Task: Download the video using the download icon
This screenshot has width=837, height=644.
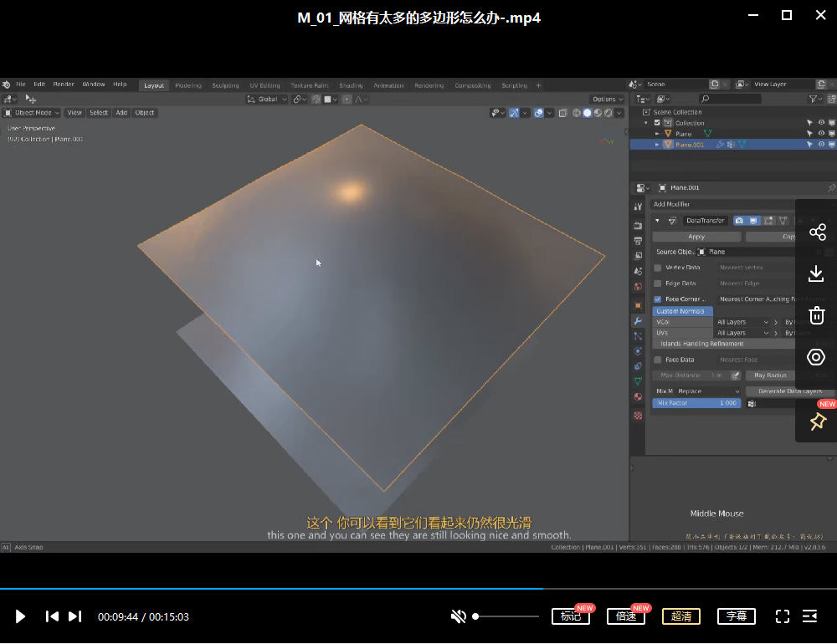Action: pyautogui.click(x=817, y=273)
